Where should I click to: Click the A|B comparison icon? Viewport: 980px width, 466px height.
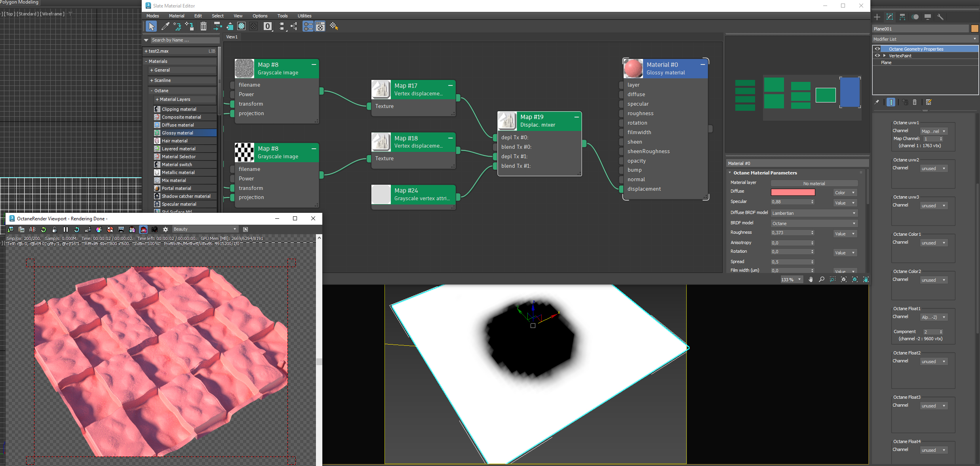pos(32,229)
